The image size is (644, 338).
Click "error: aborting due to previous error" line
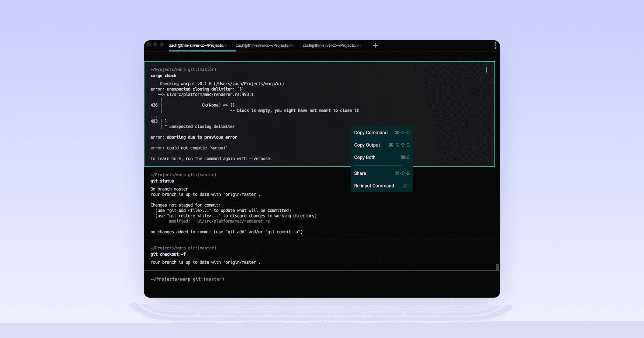click(194, 137)
